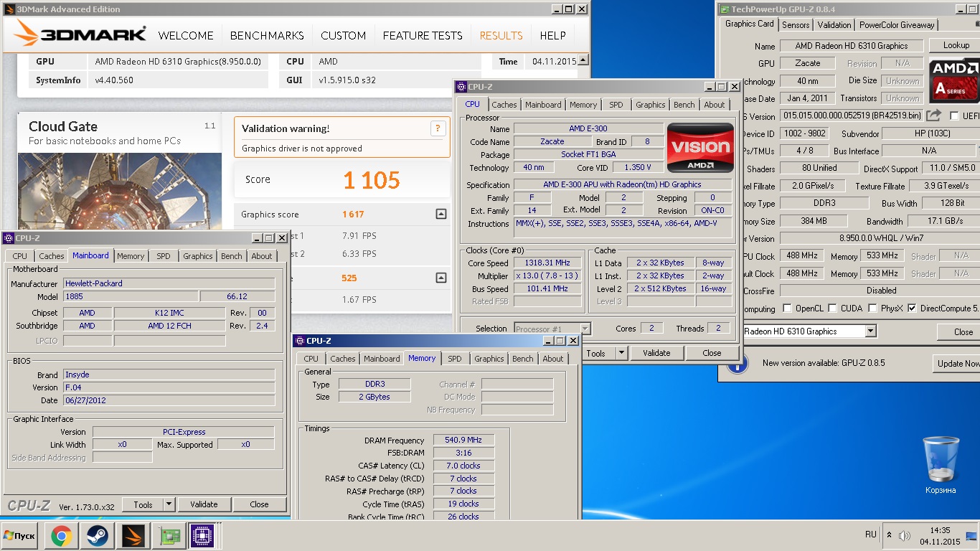
Task: Collapse the Graphics score section
Action: coord(441,214)
